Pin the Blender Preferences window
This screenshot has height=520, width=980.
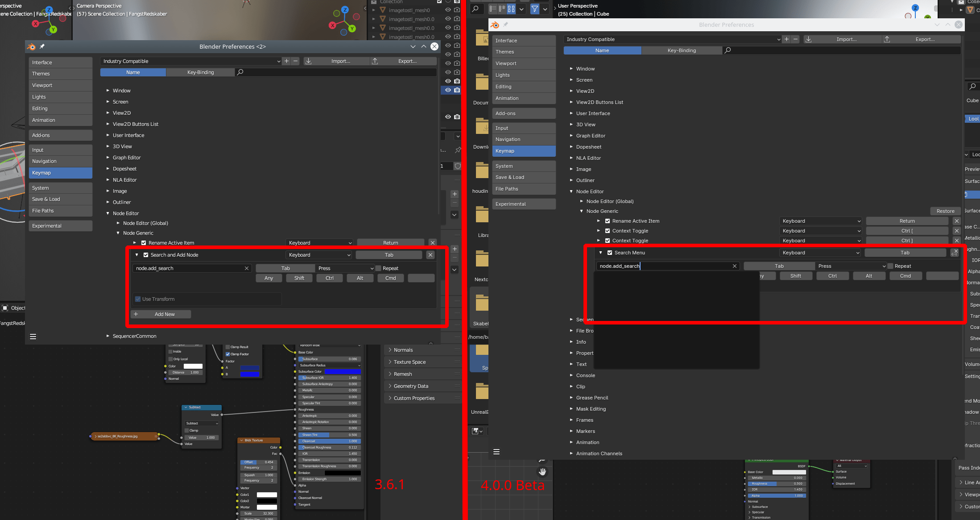pos(42,46)
